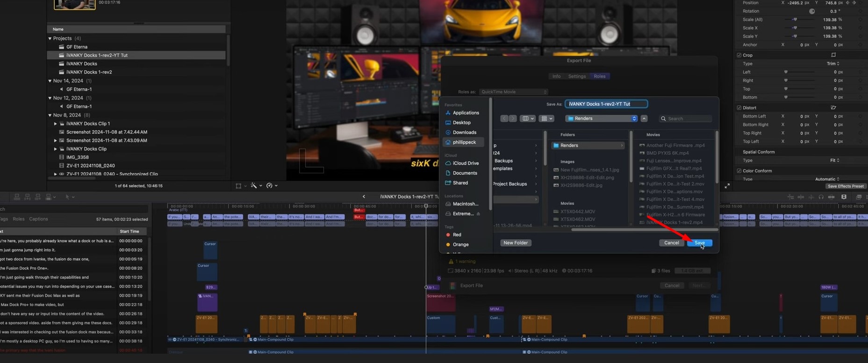Switch to the Settings tab in Export File
The height and width of the screenshot is (363, 868).
click(x=577, y=76)
